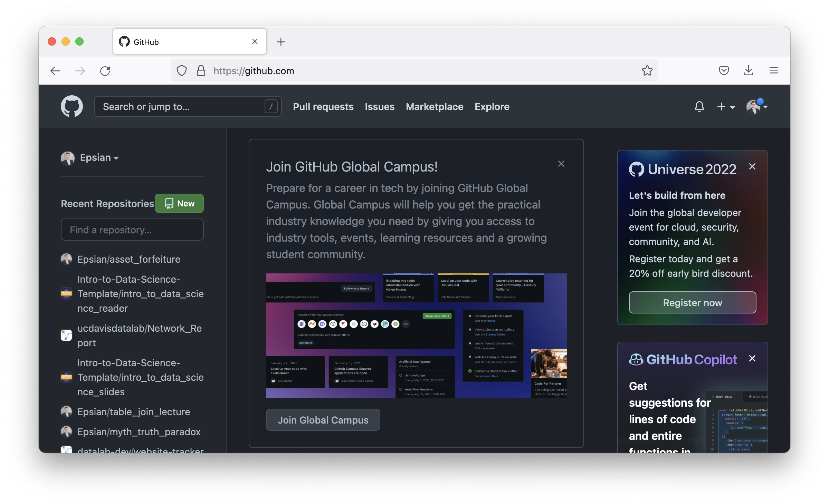Open the notifications bell
Viewport: 829px width, 504px height.
coord(699,106)
